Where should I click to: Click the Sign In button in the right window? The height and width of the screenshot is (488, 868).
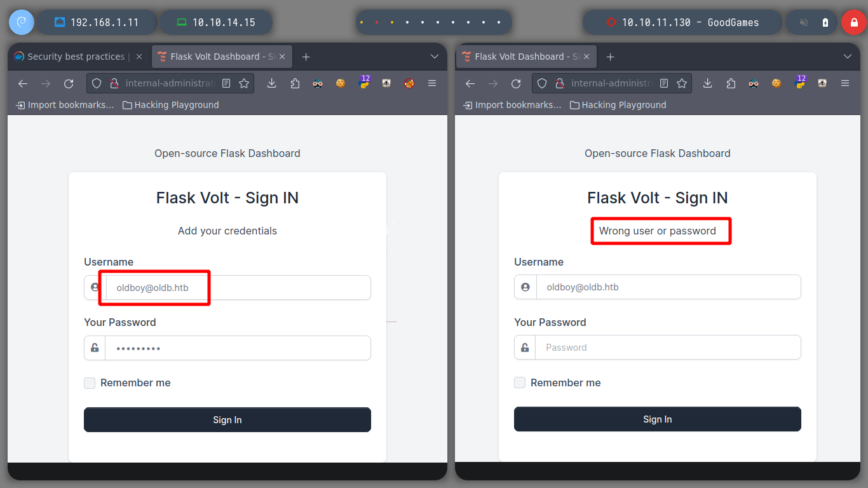click(658, 419)
